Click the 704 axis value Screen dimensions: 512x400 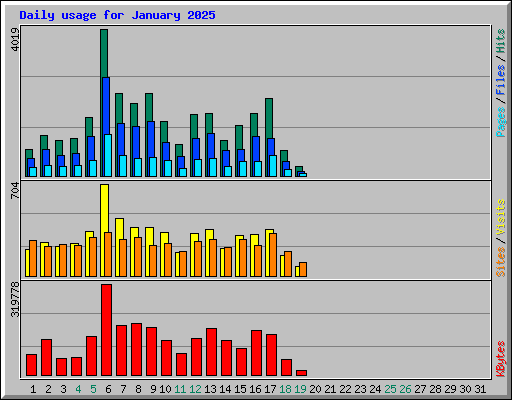tap(15, 190)
